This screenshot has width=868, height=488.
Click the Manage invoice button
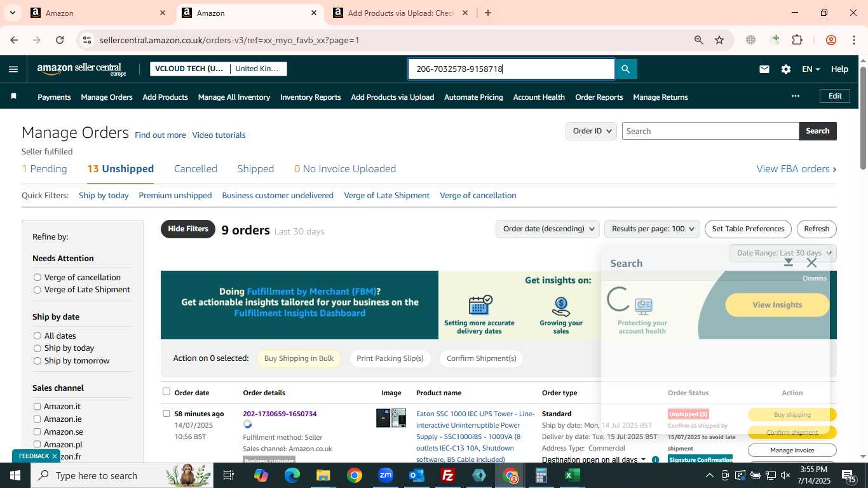(792, 450)
